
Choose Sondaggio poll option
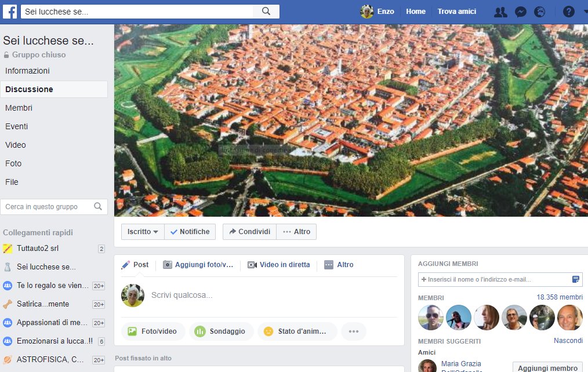tap(222, 331)
